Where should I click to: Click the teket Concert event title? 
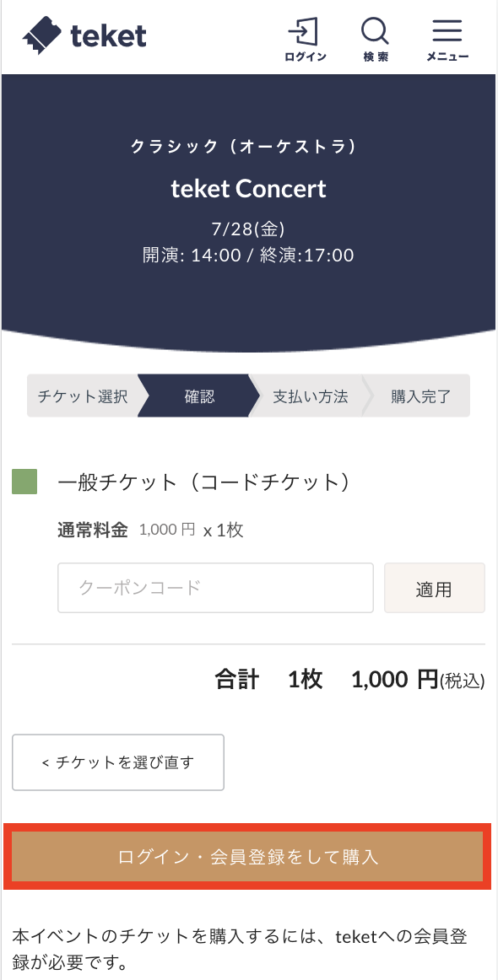click(x=249, y=189)
